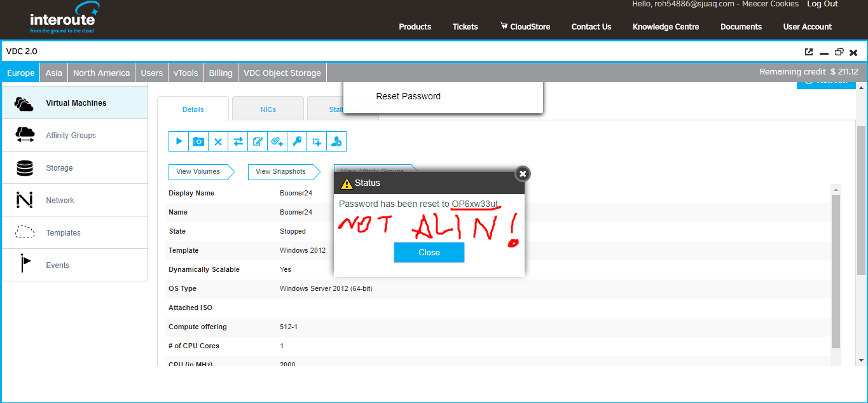Click the State value Stopped

point(293,231)
